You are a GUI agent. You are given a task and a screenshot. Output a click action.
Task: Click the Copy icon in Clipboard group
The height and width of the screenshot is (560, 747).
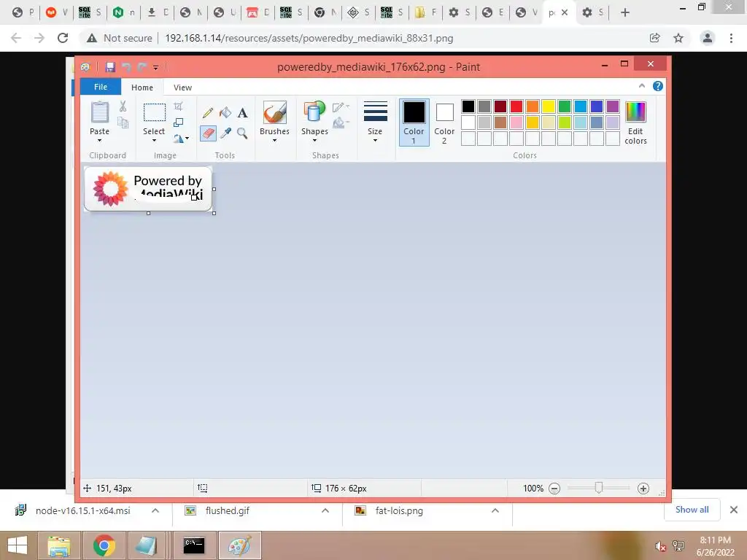[x=123, y=122]
